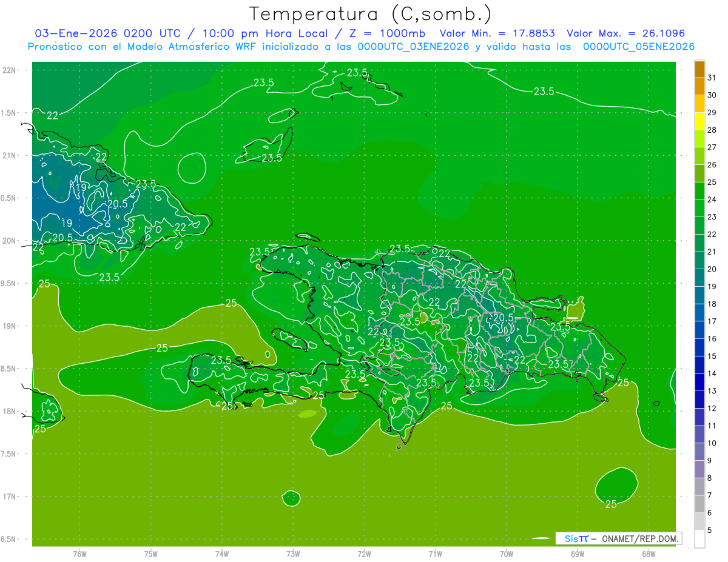Click the "Z = 1000mb" pressure level text
This screenshot has width=728, height=562.
click(x=387, y=33)
